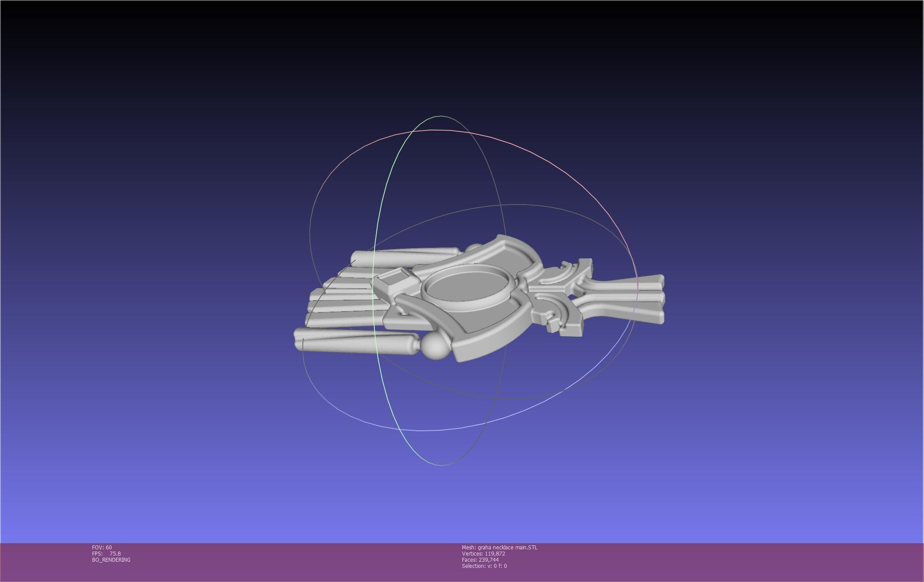
Task: Click the 'Faces: 239,744' line
Action: pos(480,560)
